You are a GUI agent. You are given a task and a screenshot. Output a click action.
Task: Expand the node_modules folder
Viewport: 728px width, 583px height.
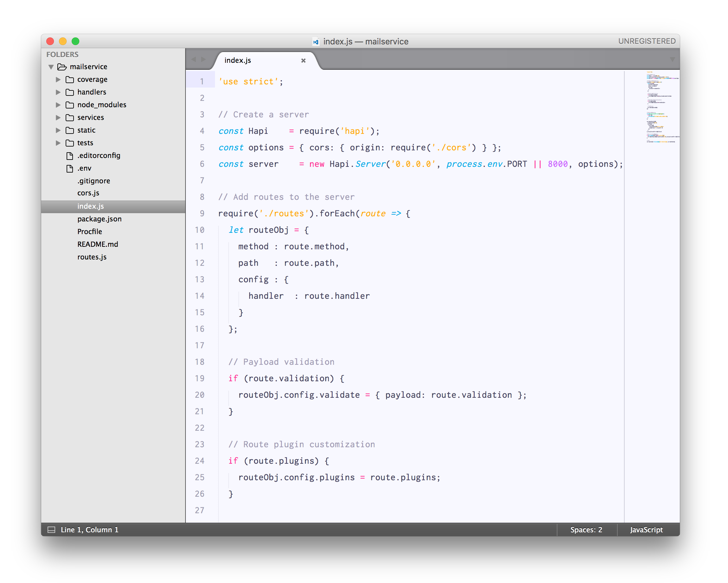[58, 105]
